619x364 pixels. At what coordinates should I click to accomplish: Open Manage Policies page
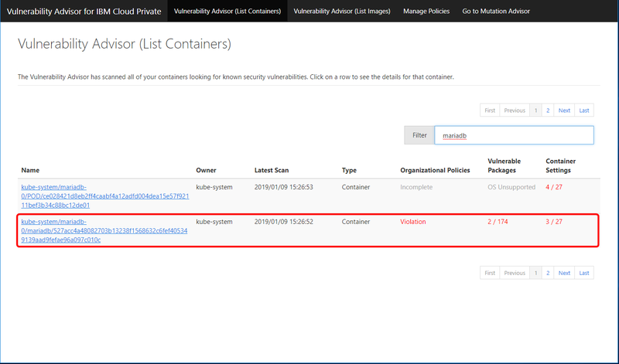click(x=426, y=11)
